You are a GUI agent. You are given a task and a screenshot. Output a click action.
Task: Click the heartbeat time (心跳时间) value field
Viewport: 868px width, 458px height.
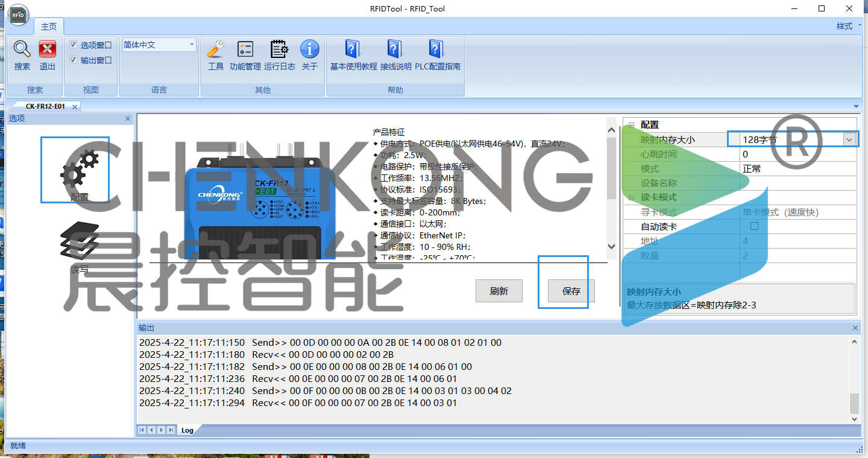[797, 154]
